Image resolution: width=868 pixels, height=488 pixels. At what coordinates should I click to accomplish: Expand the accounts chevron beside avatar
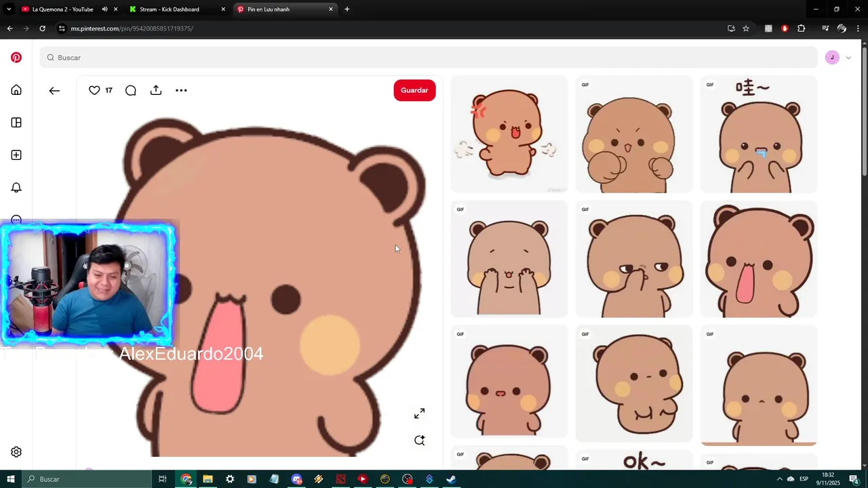tap(848, 58)
